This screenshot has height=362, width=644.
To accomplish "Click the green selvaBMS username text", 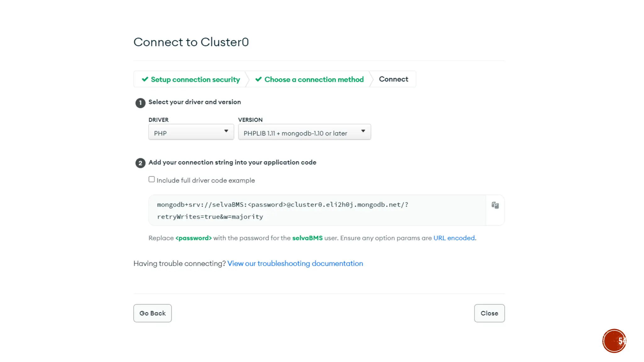I will [307, 238].
